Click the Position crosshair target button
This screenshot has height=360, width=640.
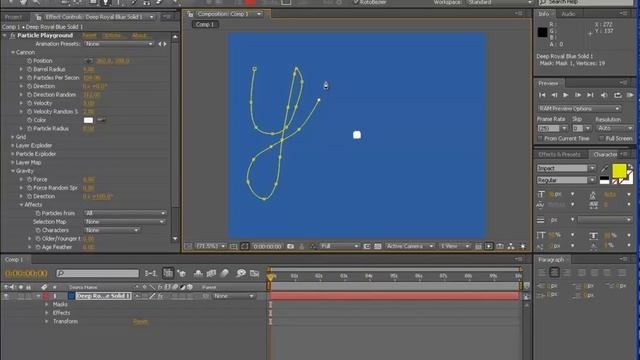pyautogui.click(x=88, y=61)
